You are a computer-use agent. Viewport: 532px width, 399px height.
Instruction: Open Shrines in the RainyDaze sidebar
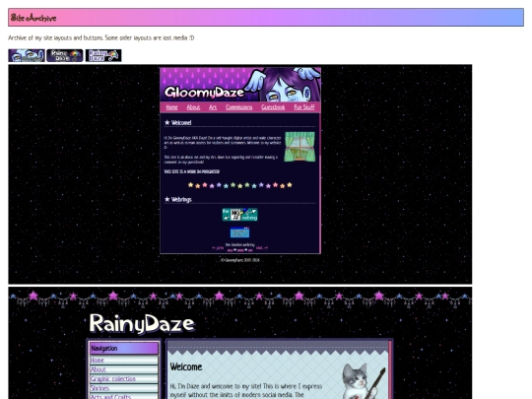tap(124, 388)
